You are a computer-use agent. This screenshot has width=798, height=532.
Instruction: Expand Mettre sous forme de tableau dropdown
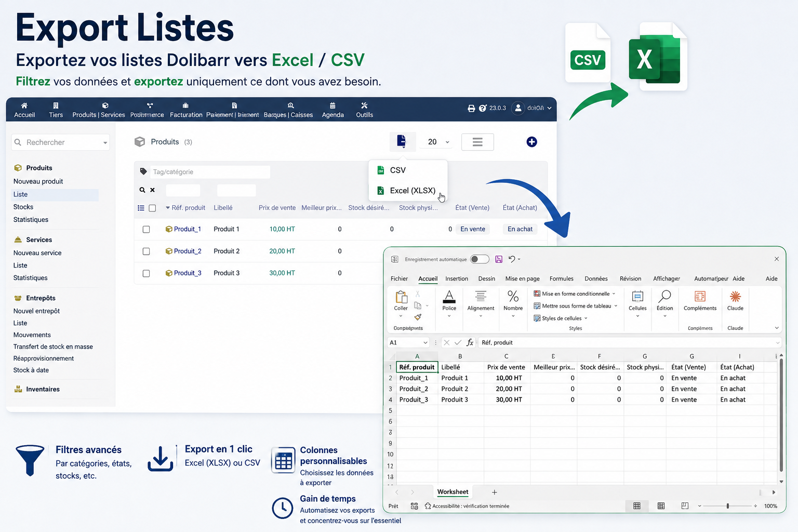click(616, 306)
